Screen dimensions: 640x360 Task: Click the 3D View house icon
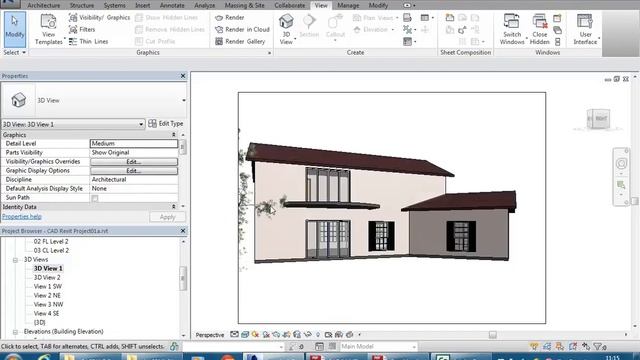[286, 21]
